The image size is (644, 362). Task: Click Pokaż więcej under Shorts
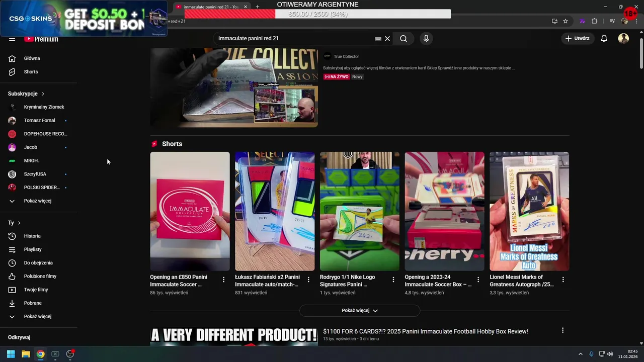(x=359, y=310)
